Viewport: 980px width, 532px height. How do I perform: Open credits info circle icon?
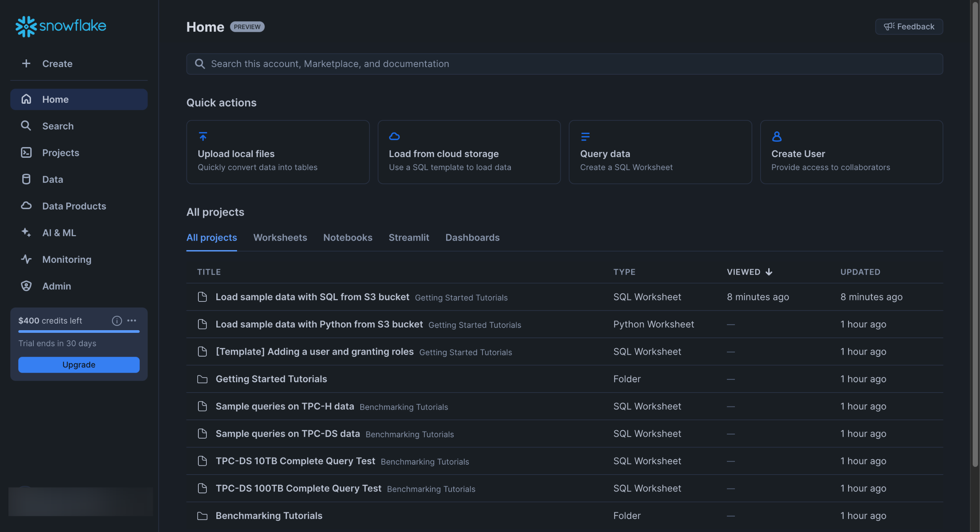(116, 321)
